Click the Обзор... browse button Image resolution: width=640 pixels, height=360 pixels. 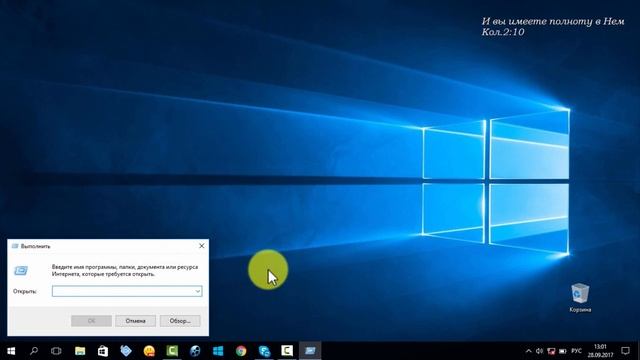tap(180, 321)
